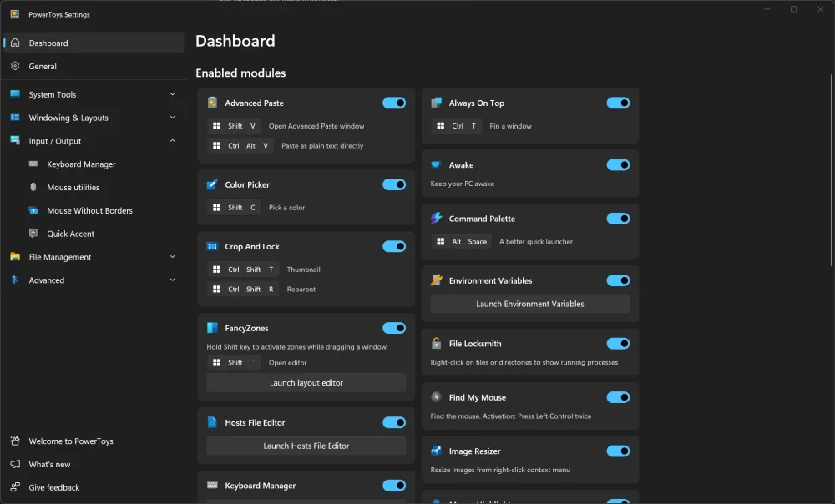Viewport: 835px width, 504px height.
Task: Click the PowerToys Settings app icon in the title bar
Action: tap(15, 14)
